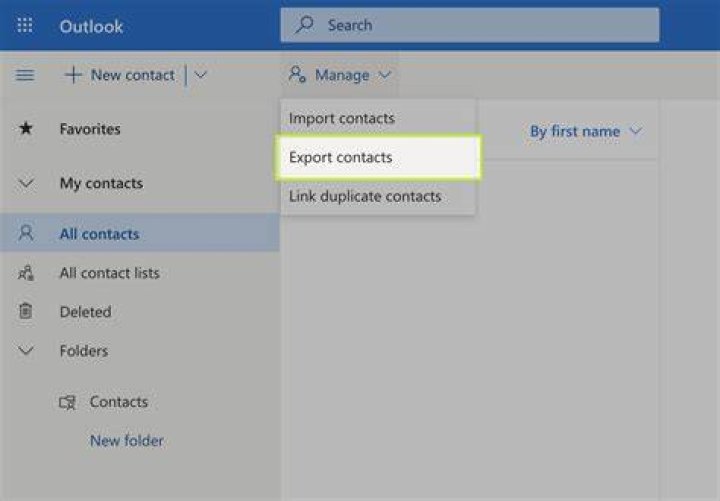Collapse the Folders chevron
The width and height of the screenshot is (720, 501).
[26, 351]
